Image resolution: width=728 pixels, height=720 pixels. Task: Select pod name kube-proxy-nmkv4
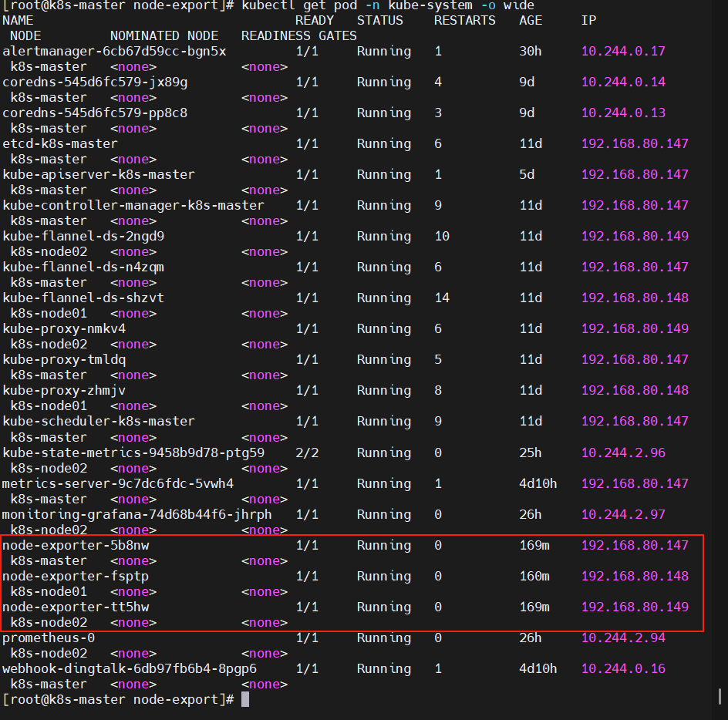(x=64, y=328)
